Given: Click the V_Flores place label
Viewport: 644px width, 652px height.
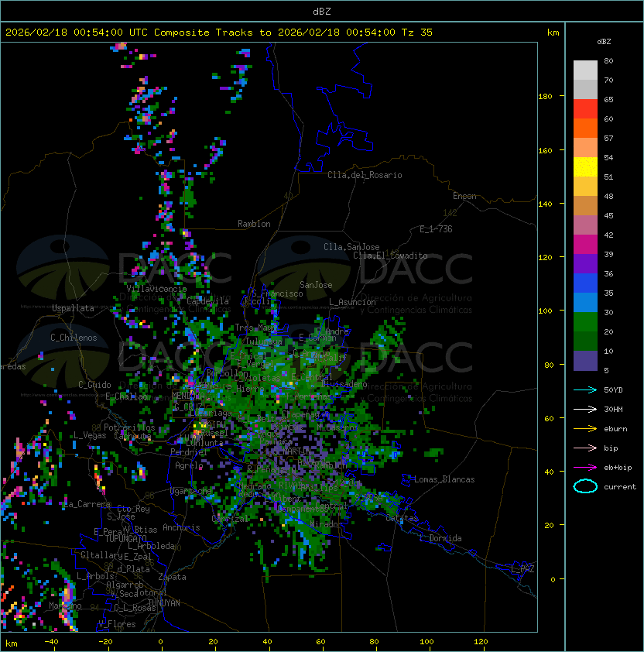Looking at the screenshot, I should point(117,624).
